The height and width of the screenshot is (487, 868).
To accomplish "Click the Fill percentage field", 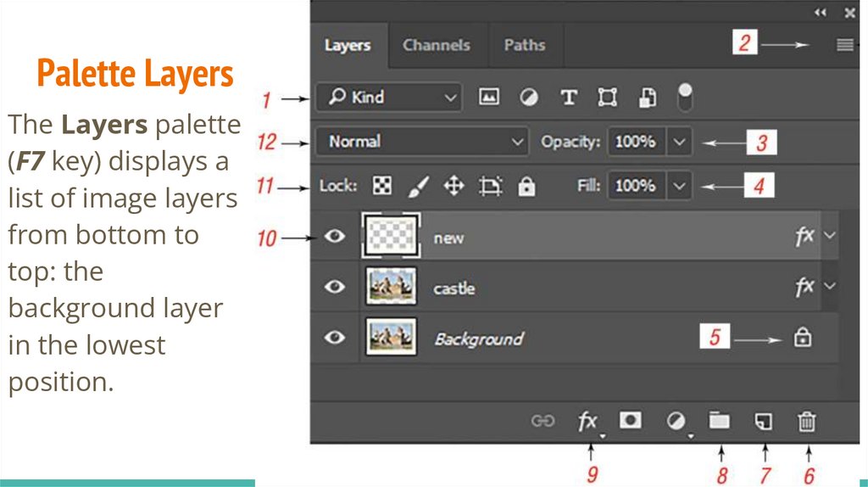I will point(636,185).
